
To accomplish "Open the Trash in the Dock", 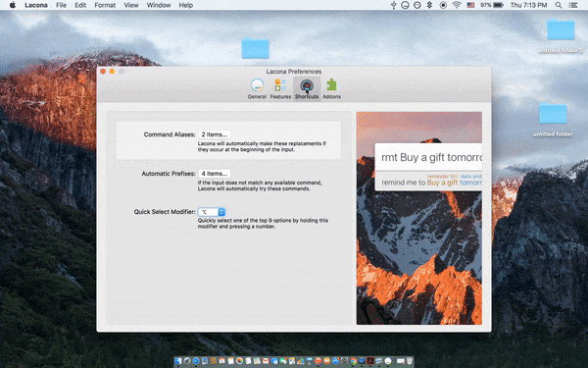I will (409, 361).
